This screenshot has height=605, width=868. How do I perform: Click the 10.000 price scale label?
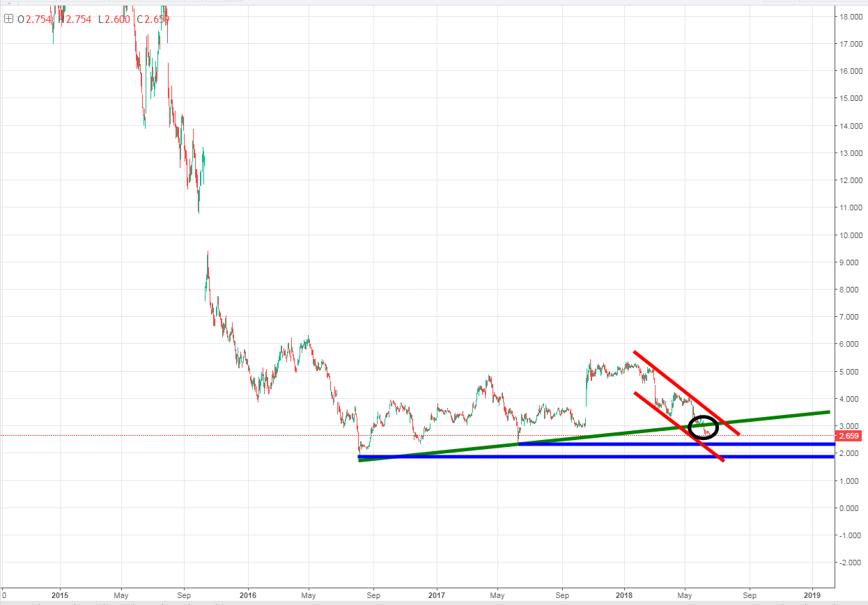point(851,235)
